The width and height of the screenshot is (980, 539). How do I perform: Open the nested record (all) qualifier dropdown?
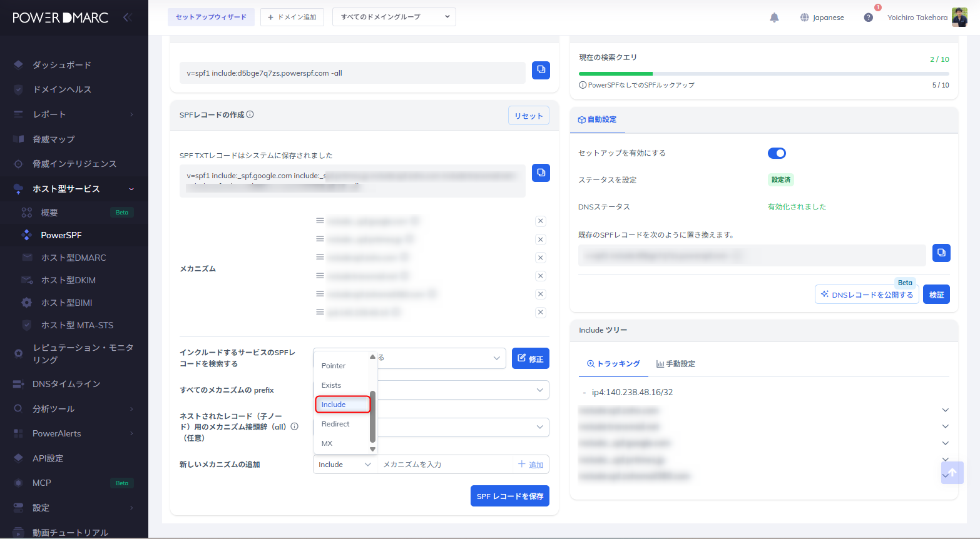point(431,428)
